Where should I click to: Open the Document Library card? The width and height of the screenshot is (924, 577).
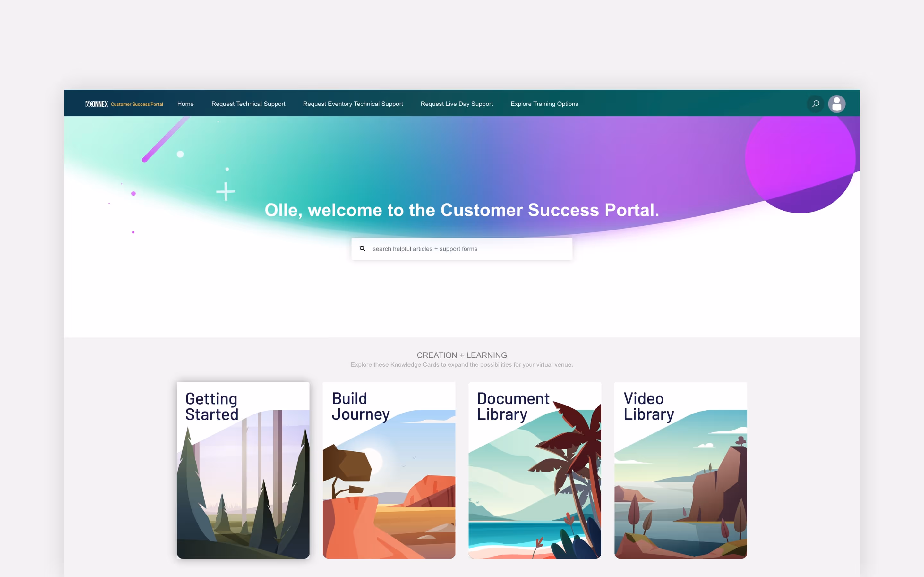tap(535, 471)
